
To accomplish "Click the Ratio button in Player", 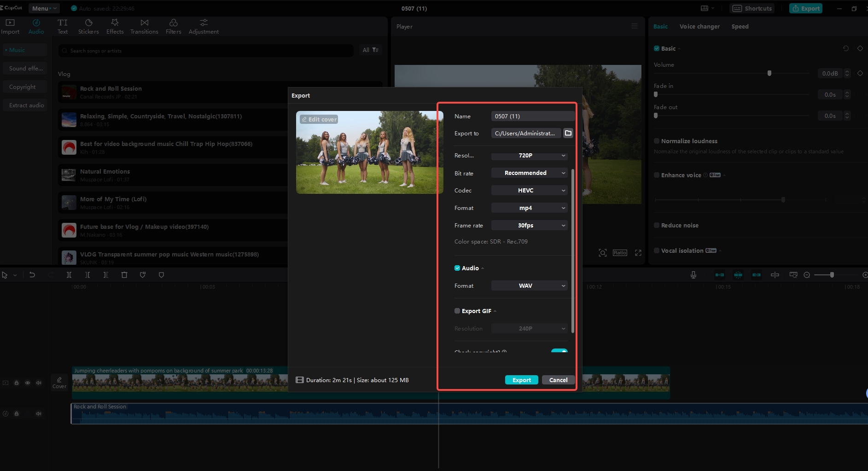I will point(620,253).
